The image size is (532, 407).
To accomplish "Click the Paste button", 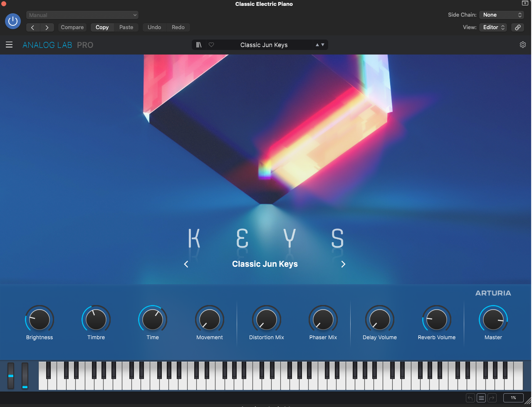I will coord(126,27).
